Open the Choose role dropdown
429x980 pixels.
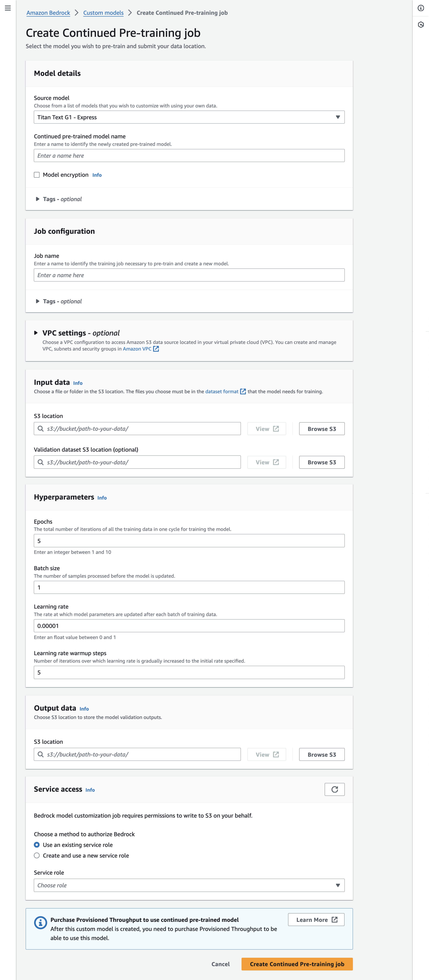click(189, 885)
